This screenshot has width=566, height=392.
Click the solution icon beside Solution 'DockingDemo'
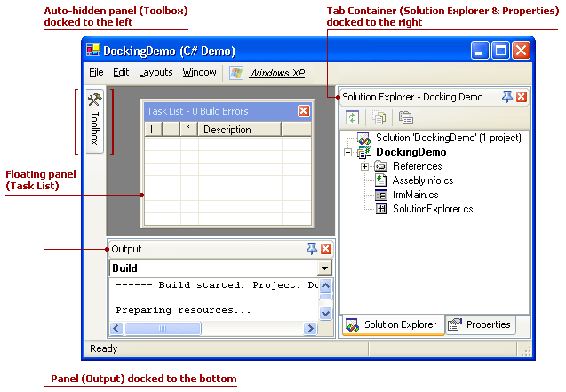(363, 138)
